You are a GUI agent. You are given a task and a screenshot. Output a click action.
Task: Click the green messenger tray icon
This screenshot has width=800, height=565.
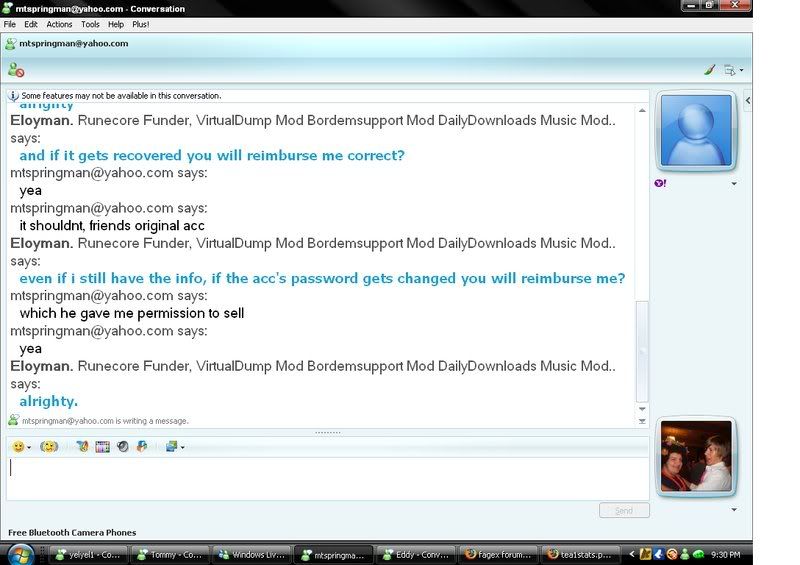click(685, 554)
